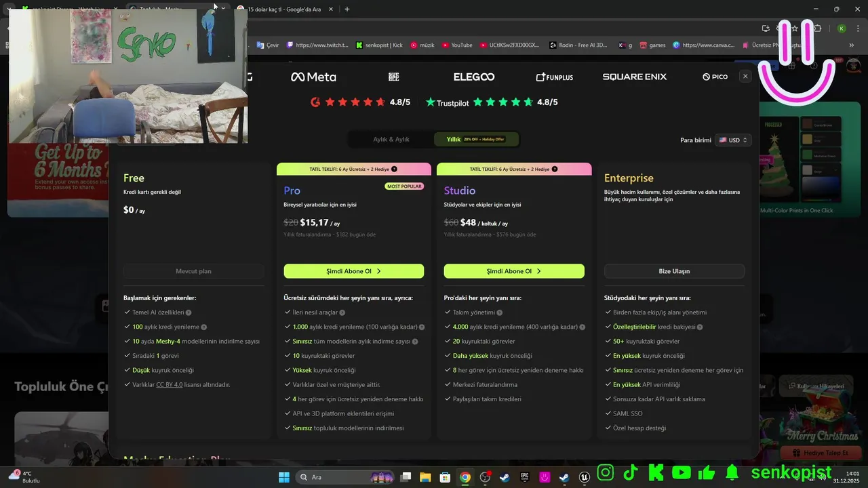
Task: Click Mevcut plan button under Free
Action: pos(194,271)
